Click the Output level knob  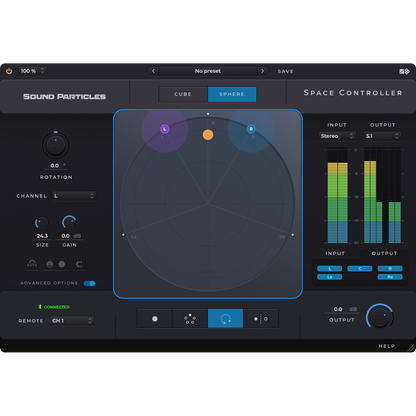point(380,317)
